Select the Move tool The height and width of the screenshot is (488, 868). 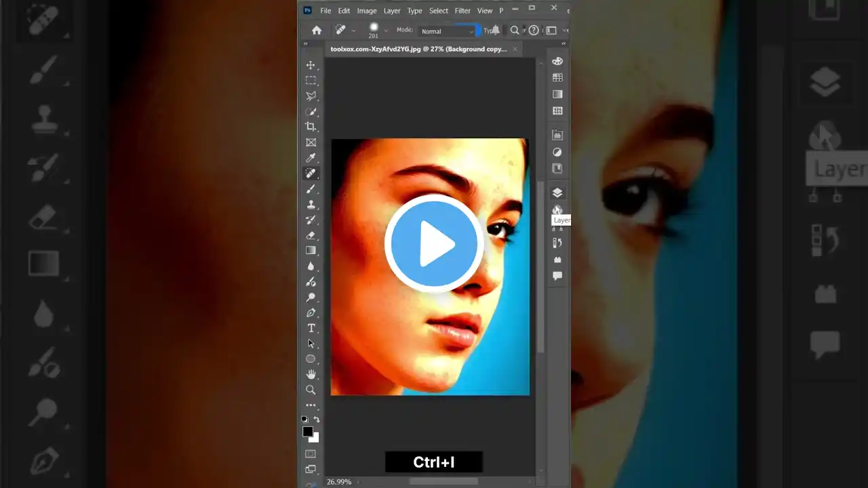pos(311,65)
